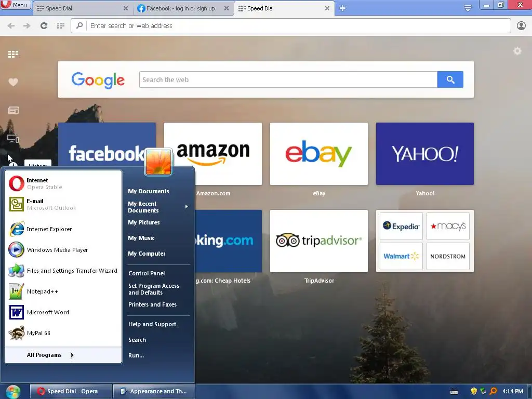This screenshot has height=399, width=532.
Task: Expand My Recent Documents submenu
Action: pos(158,207)
